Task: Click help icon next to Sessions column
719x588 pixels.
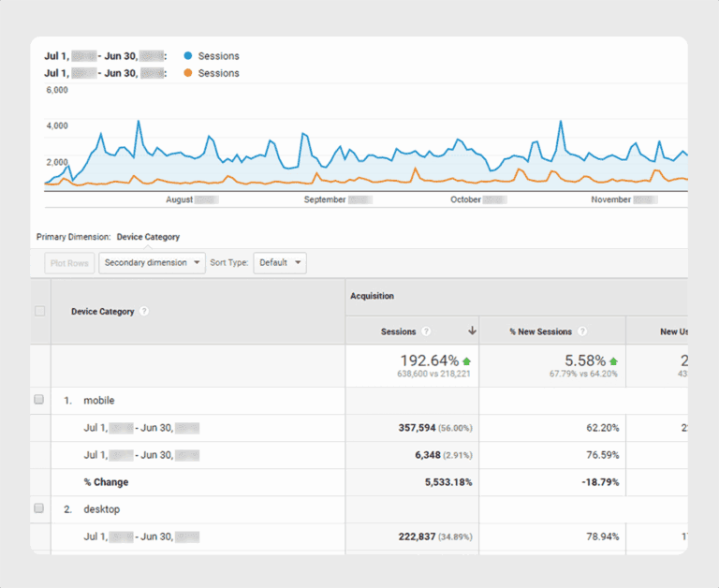Action: [x=427, y=331]
